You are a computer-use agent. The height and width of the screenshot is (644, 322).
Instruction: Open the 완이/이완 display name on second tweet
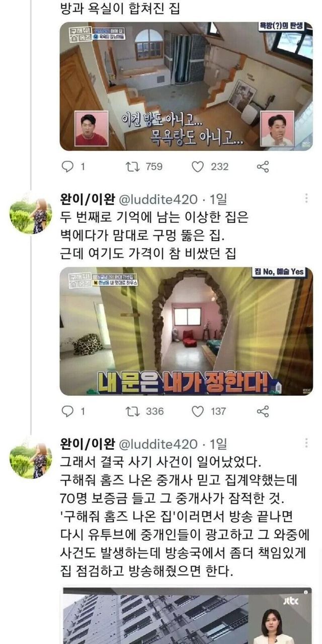click(x=87, y=200)
